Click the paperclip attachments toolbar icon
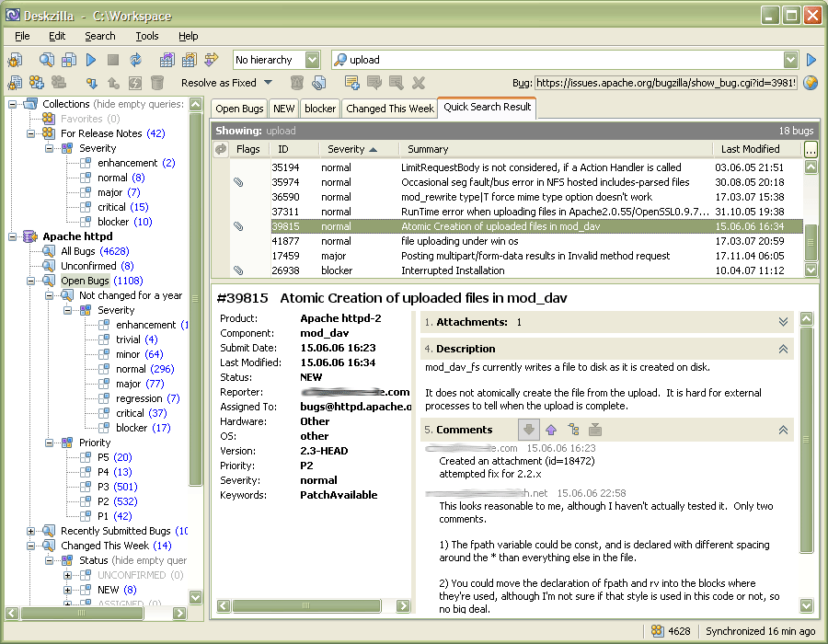This screenshot has width=828, height=644. tap(318, 83)
